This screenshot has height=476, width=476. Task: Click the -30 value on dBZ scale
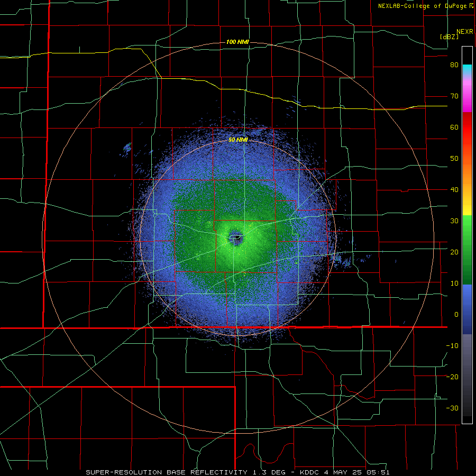[x=452, y=408]
